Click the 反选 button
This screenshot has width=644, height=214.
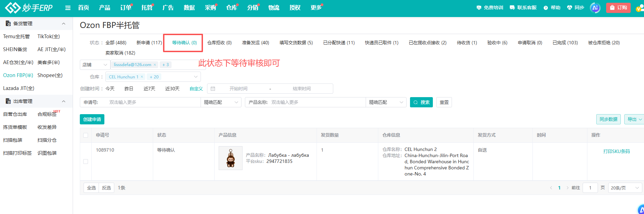click(106, 188)
